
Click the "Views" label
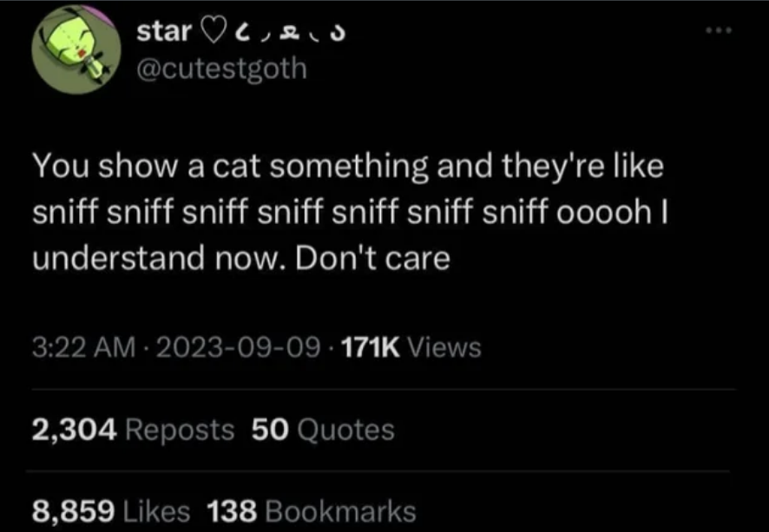(443, 348)
